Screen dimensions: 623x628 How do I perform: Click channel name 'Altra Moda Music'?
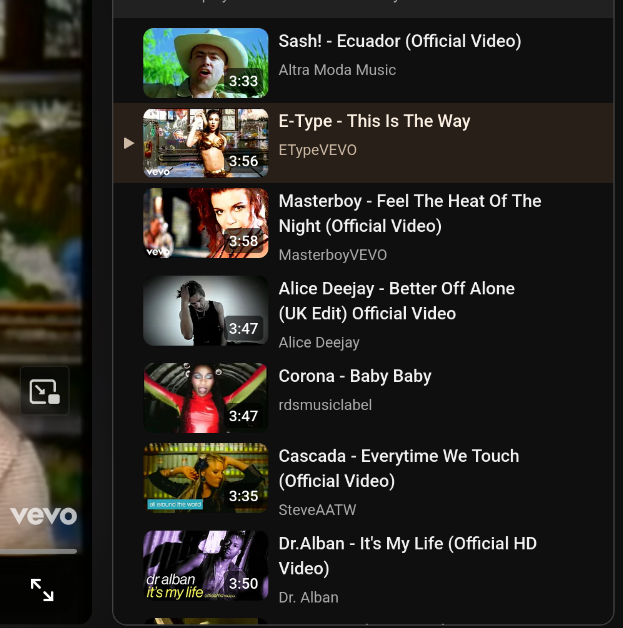(x=337, y=70)
